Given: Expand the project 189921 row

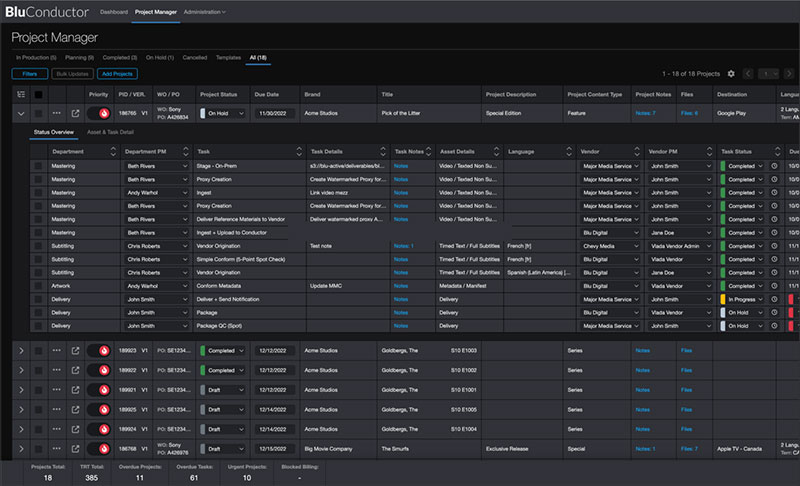Looking at the screenshot, I should 21,389.
